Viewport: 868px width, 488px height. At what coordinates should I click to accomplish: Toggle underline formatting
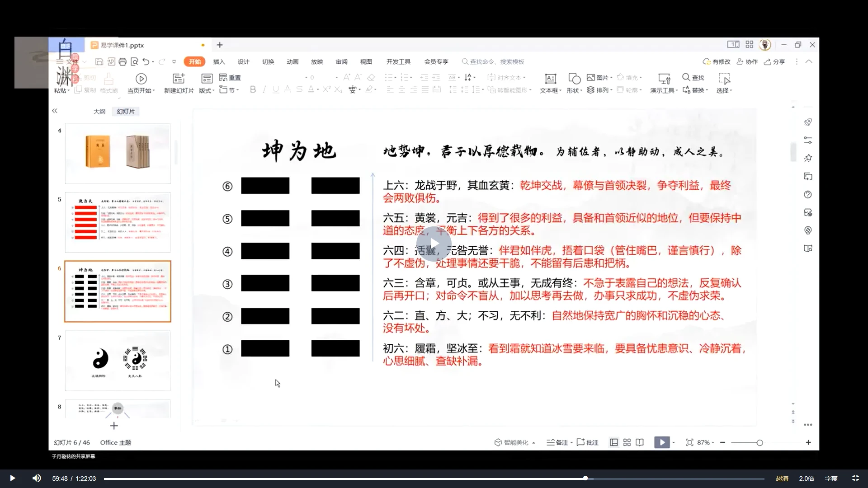pos(275,89)
